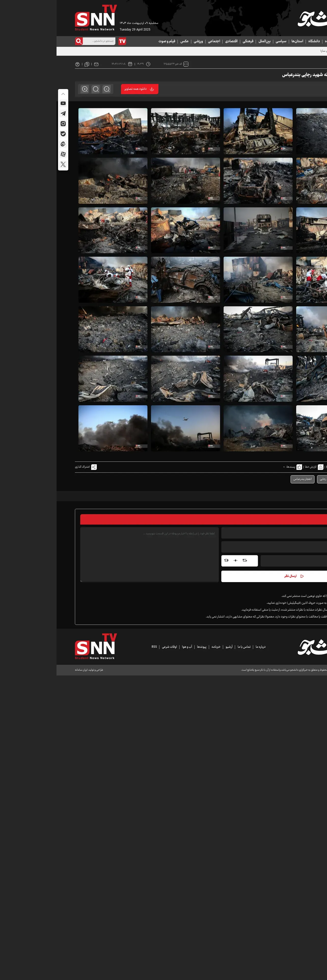
Task: Open the Instagram icon in sidebar
Action: coord(63,124)
